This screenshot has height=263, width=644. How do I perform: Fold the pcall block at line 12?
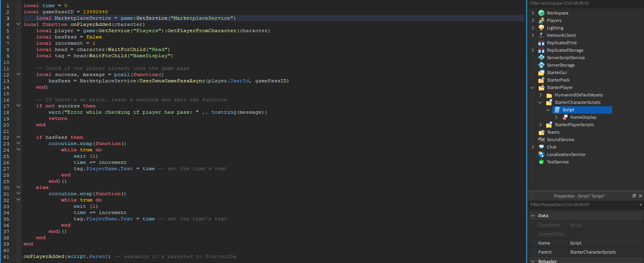point(18,74)
